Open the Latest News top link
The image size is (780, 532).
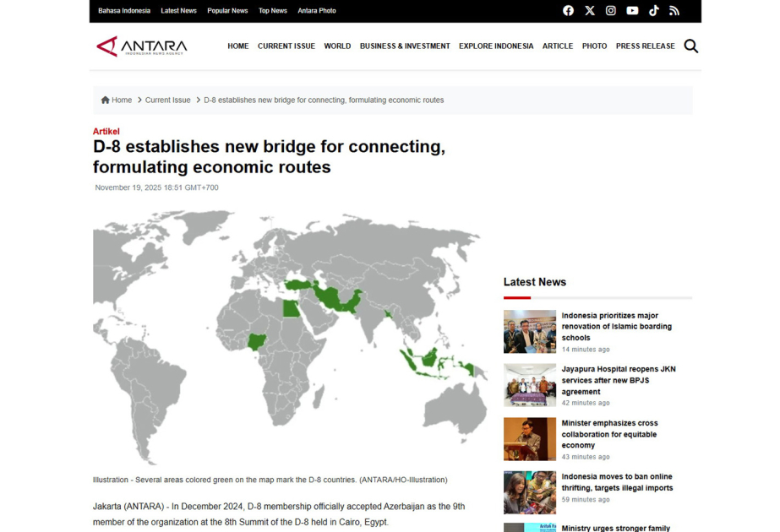click(178, 10)
